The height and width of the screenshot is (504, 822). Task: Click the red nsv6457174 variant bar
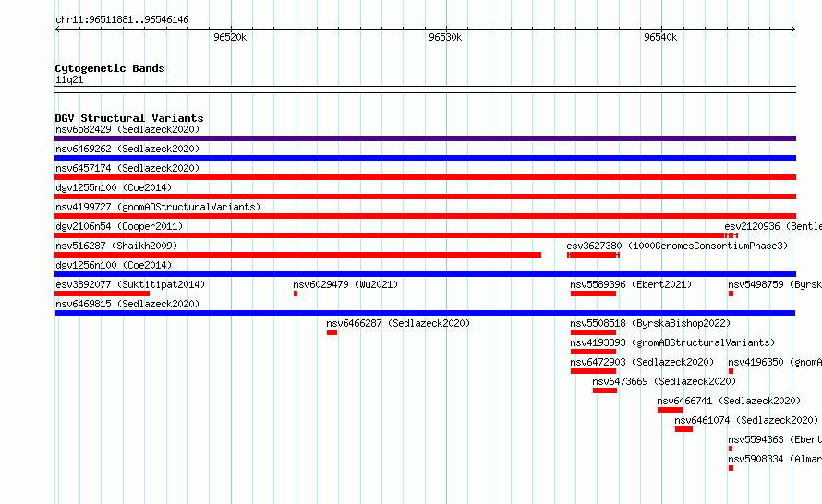pos(425,177)
